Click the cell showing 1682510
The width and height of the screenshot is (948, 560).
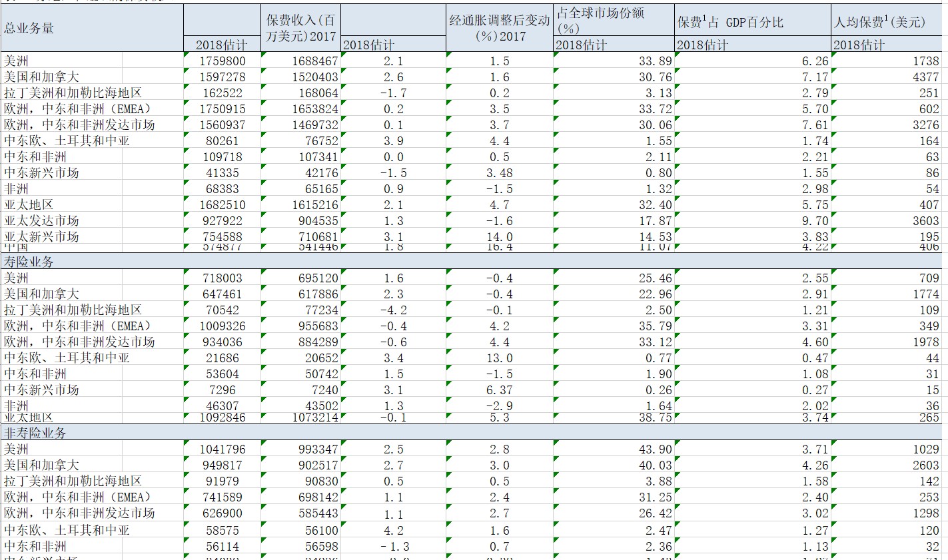click(223, 204)
